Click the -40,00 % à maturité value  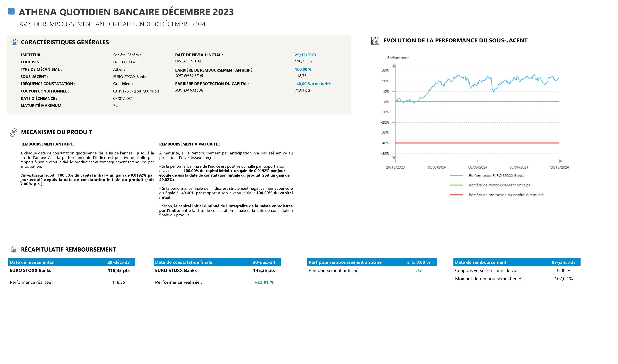tap(312, 84)
